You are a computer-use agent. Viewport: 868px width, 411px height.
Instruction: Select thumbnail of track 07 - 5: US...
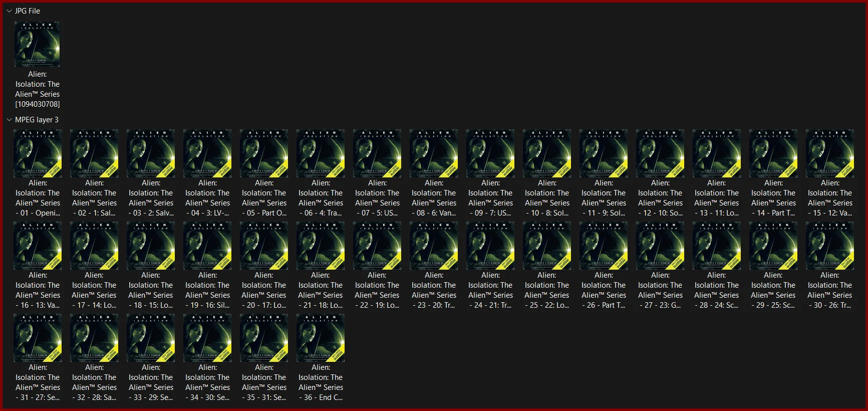377,153
